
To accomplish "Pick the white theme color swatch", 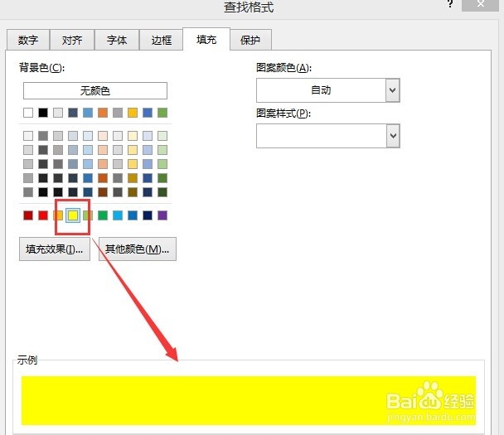I will tap(28, 113).
